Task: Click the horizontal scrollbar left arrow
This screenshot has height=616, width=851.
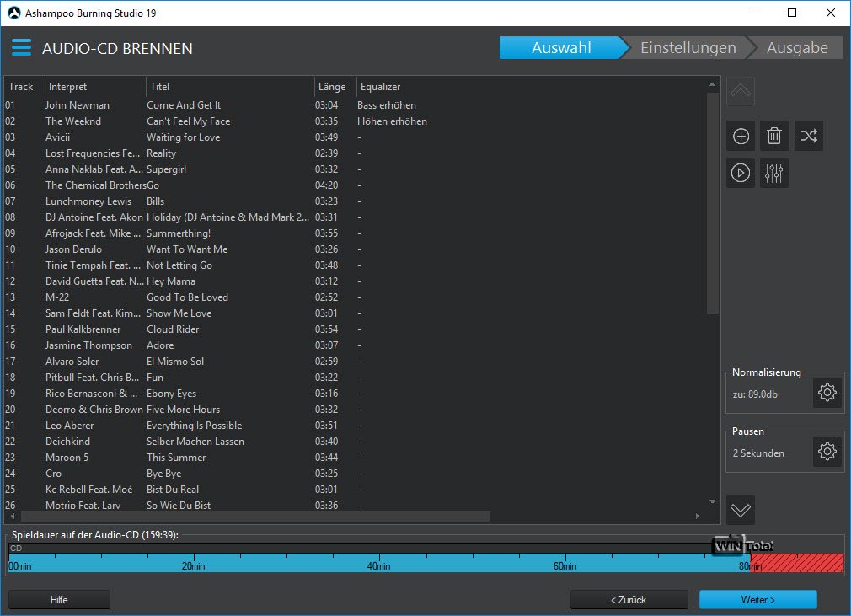Action: 13,516
